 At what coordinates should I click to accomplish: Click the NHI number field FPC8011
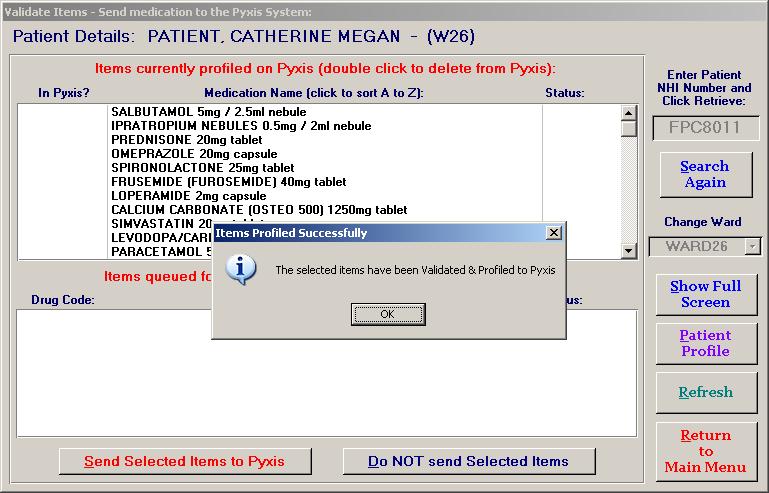[x=705, y=128]
